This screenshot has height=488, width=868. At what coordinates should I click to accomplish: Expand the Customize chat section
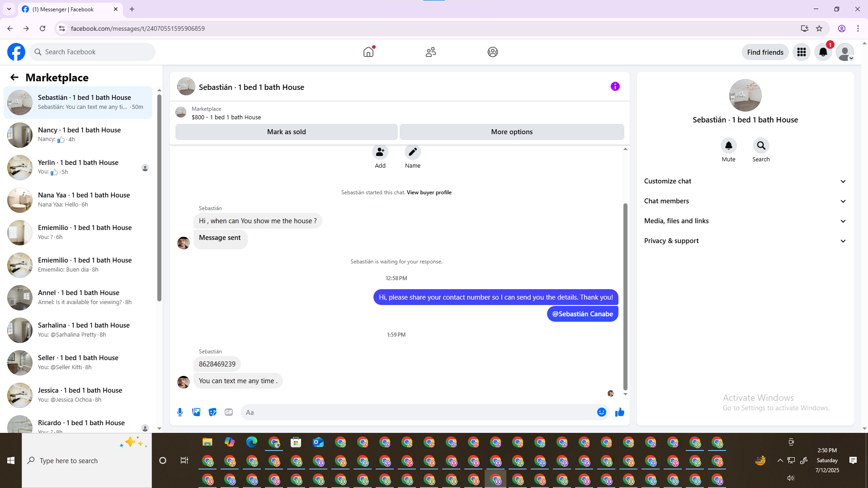[x=745, y=181]
